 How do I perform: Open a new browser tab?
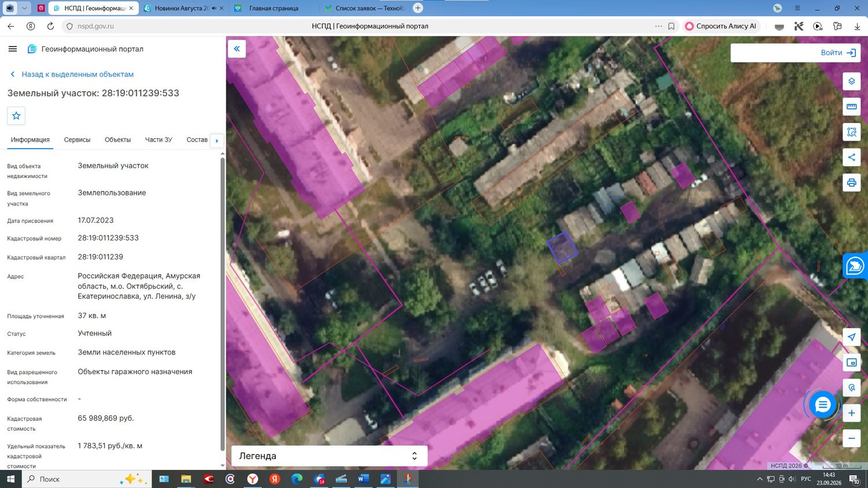point(418,8)
